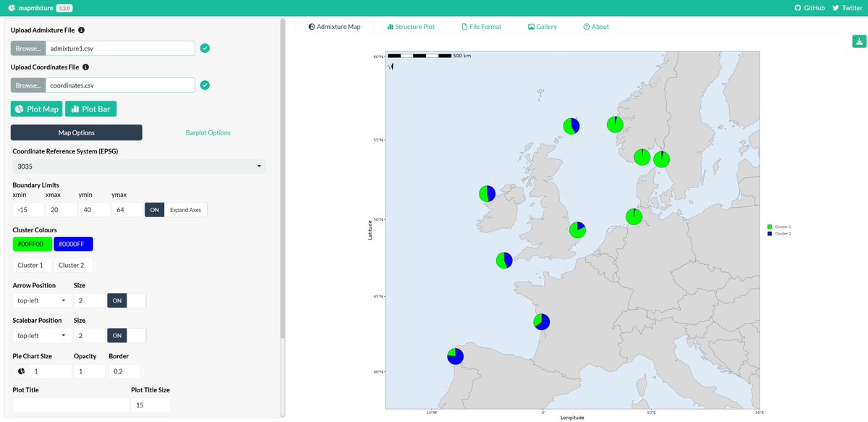
Task: Toggle the scalebar ON switch
Action: pyautogui.click(x=116, y=336)
